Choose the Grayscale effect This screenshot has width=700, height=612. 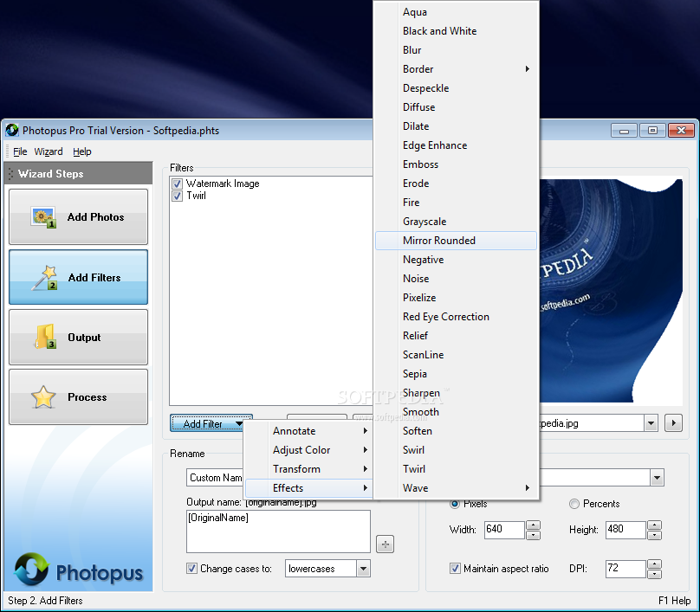click(x=456, y=222)
